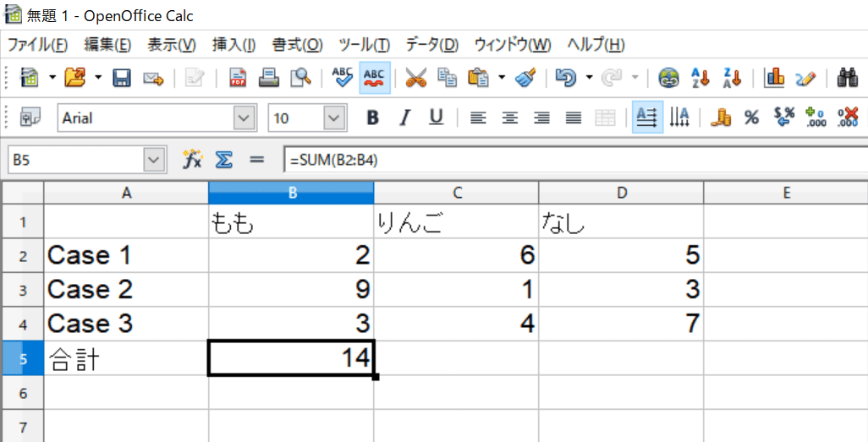The image size is (868, 442).
Task: Toggle Bold formatting
Action: point(373,117)
